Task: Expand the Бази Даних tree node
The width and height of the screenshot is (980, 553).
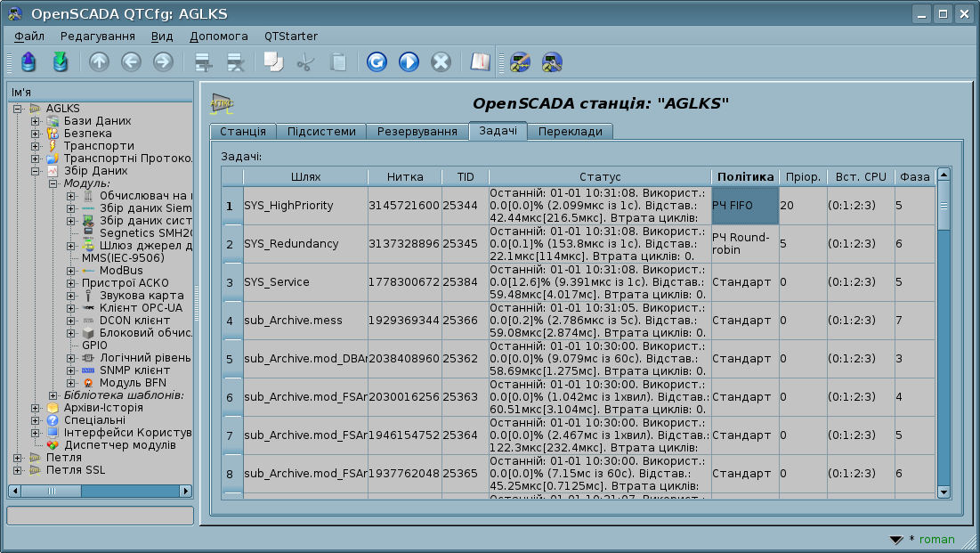Action: click(35, 121)
